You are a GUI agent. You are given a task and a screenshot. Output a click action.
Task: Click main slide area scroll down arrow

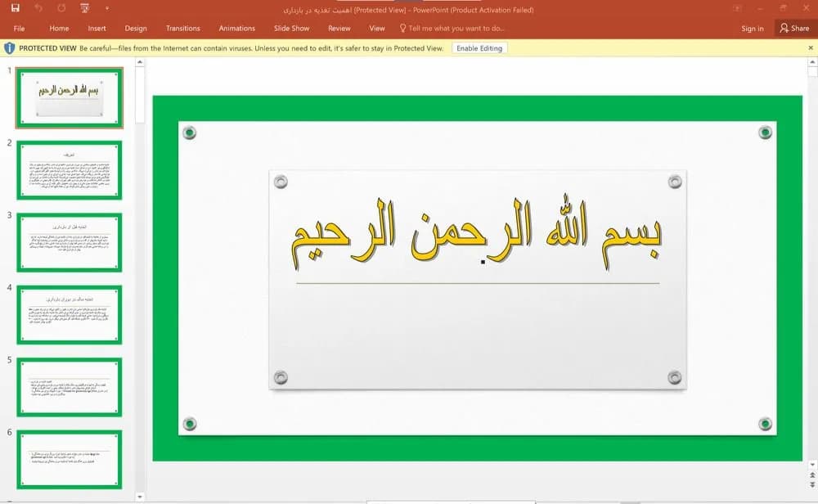[811, 465]
